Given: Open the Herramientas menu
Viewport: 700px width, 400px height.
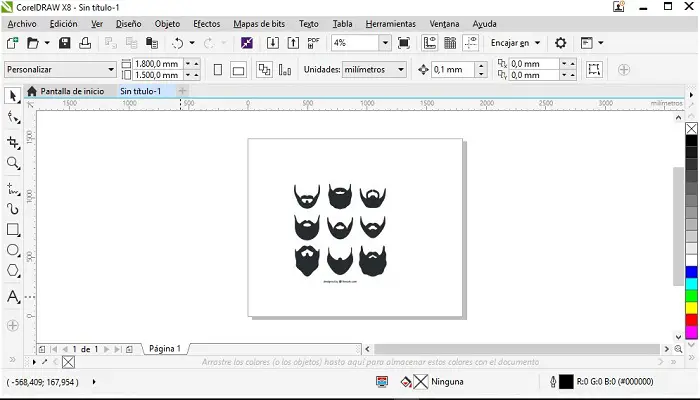Looking at the screenshot, I should [x=391, y=24].
